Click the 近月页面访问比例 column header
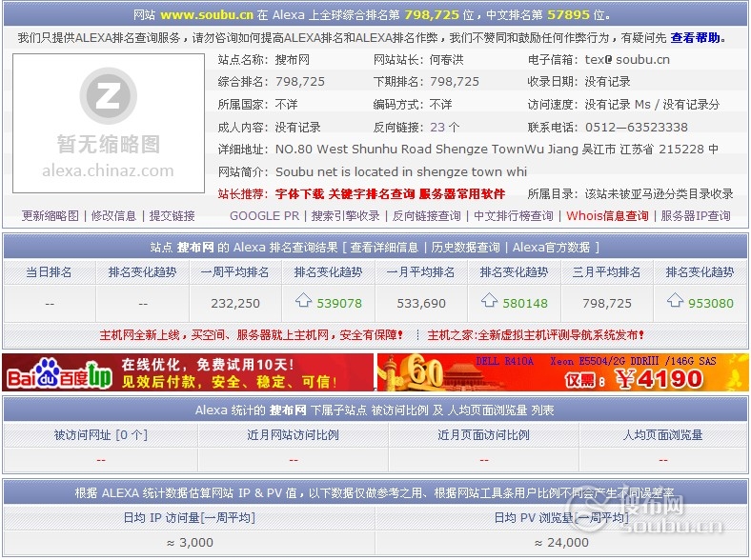This screenshot has height=560, width=751. coord(483,435)
